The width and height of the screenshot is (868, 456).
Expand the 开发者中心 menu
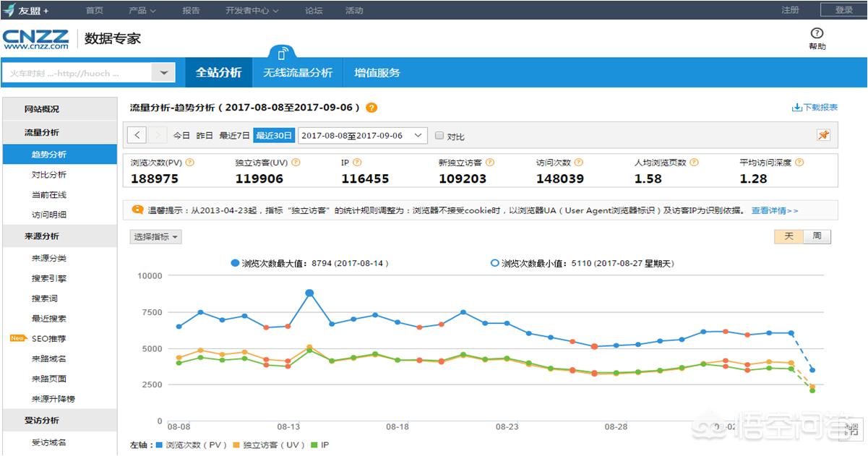tap(252, 10)
